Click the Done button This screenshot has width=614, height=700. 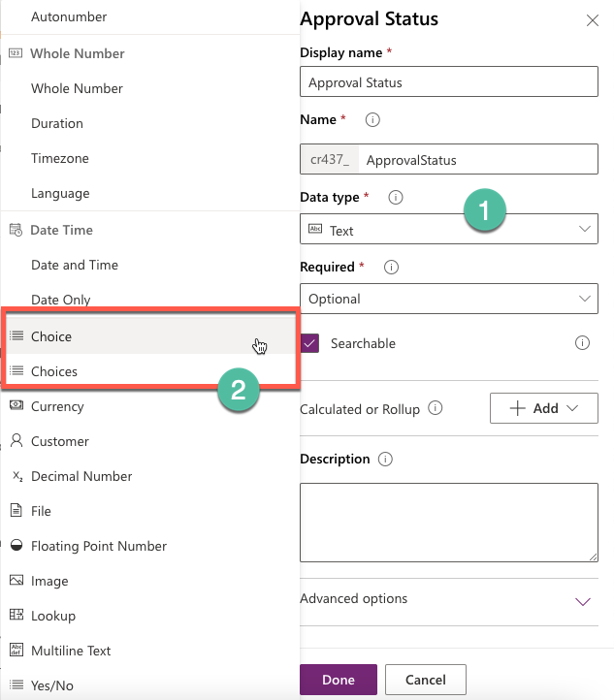339,680
